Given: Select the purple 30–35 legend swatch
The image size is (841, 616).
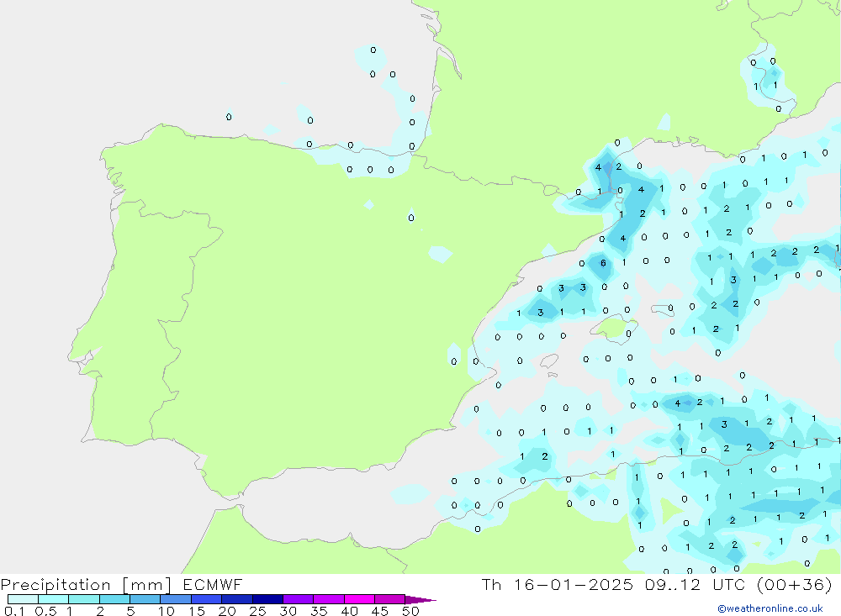Looking at the screenshot, I should pos(298,599).
